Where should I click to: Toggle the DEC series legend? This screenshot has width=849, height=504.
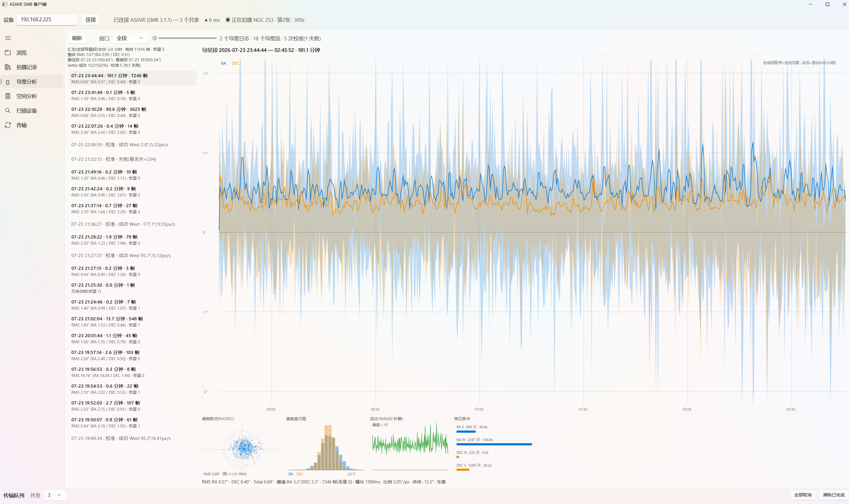235,63
